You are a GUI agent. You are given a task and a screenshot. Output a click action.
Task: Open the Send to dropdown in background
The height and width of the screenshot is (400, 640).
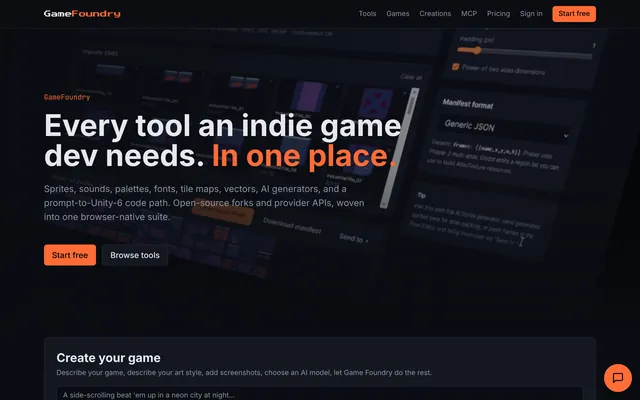pyautogui.click(x=353, y=238)
